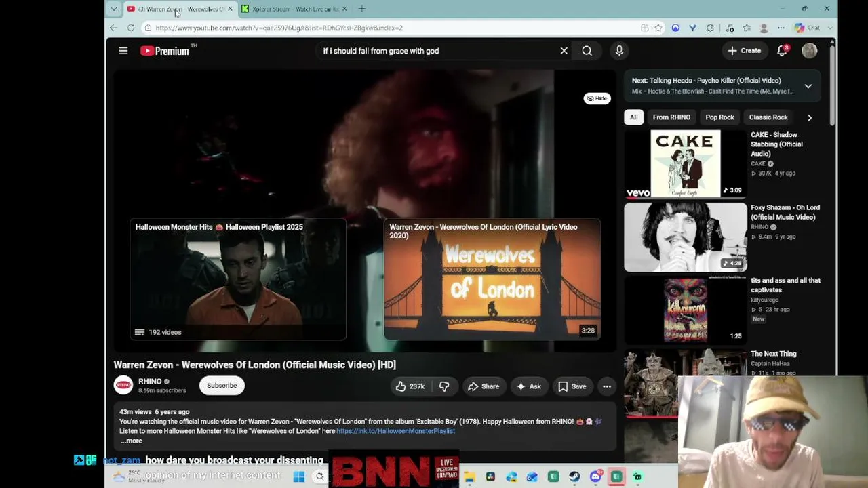Screen dimensions: 868x488
Task: Open The Next Thing video title
Action: (774, 354)
